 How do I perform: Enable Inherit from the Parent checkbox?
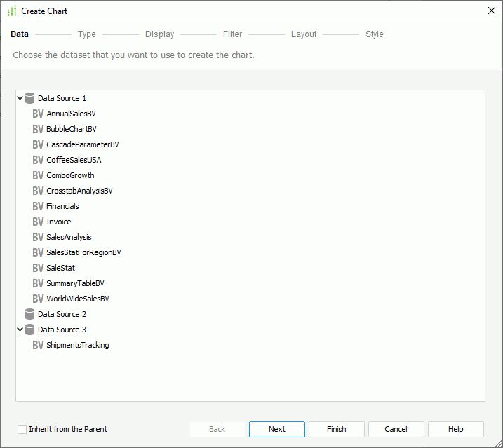[22, 429]
